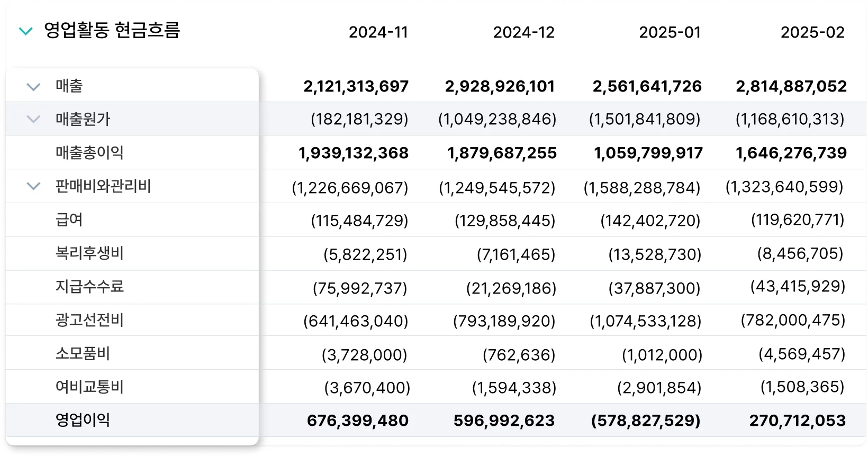
Task: Expand the 매출원가 row chevron
Action: [x=33, y=120]
